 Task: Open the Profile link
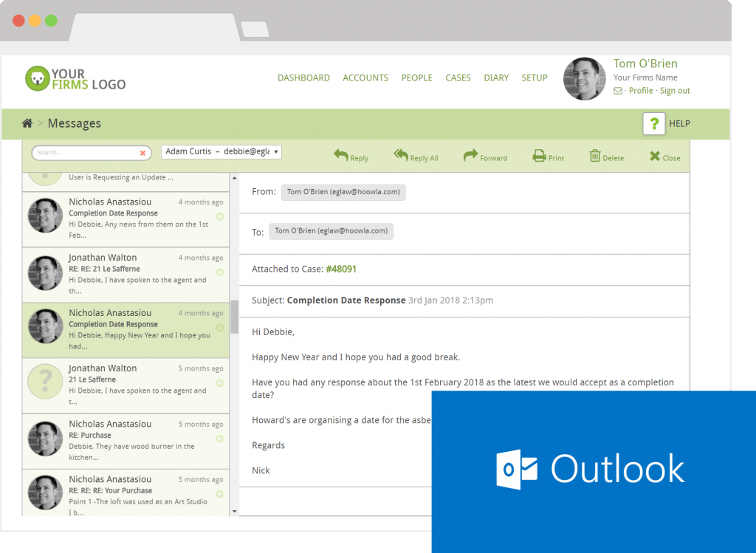click(x=641, y=91)
